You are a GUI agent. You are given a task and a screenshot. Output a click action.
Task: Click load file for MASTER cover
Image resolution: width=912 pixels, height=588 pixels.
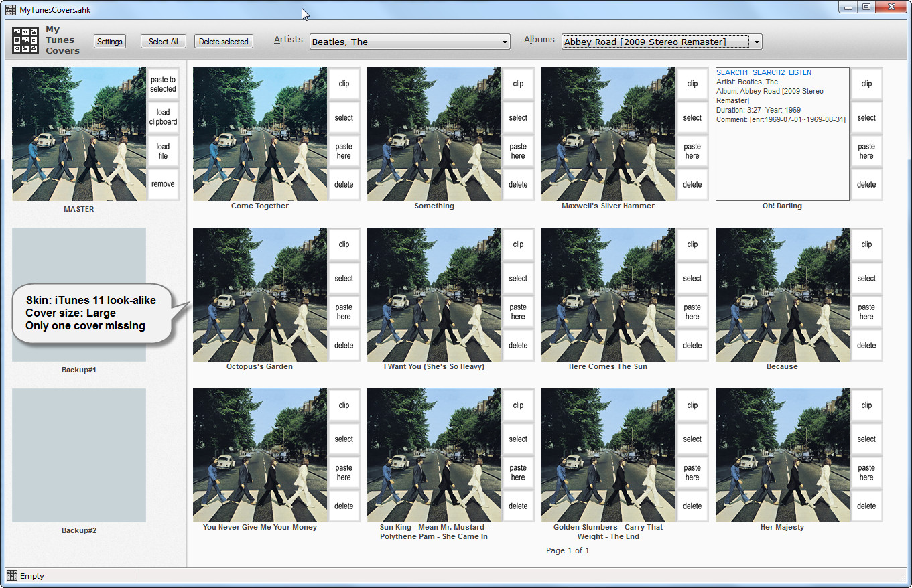pyautogui.click(x=163, y=151)
